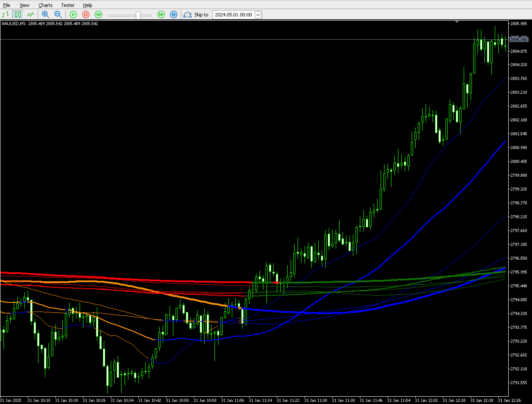Zoom in on the chart
The width and height of the screenshot is (532, 404).
click(x=45, y=15)
